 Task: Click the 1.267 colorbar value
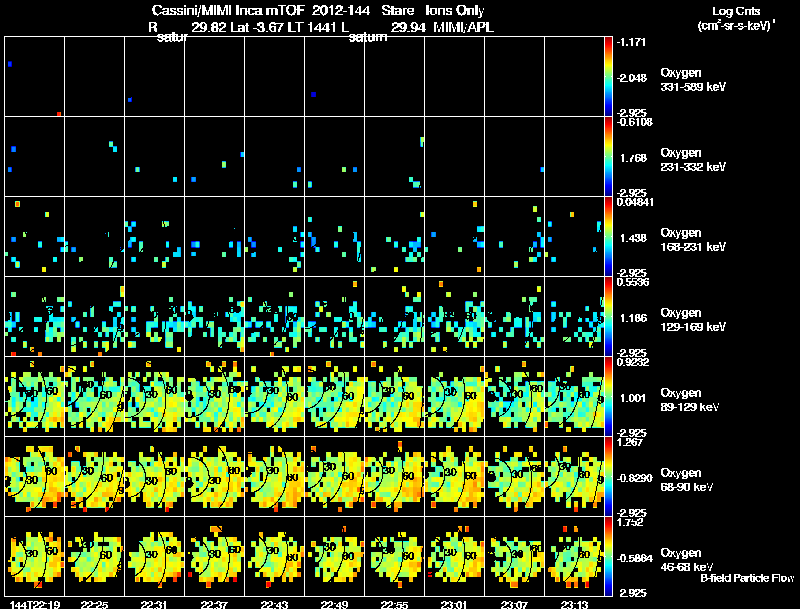[x=630, y=442]
